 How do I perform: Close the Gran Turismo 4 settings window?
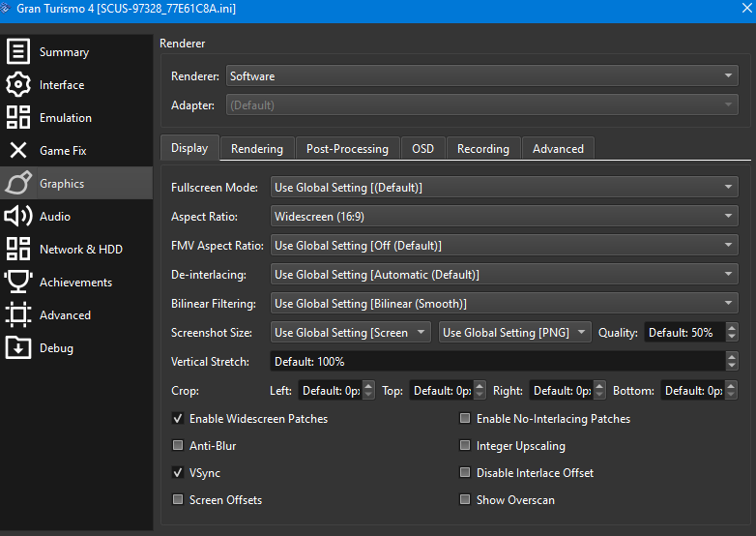[747, 8]
